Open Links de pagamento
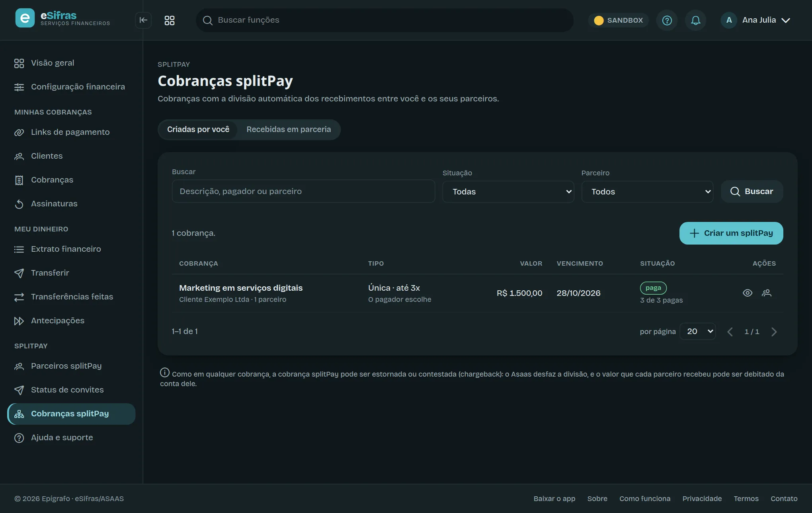Image resolution: width=812 pixels, height=513 pixels. pyautogui.click(x=72, y=132)
